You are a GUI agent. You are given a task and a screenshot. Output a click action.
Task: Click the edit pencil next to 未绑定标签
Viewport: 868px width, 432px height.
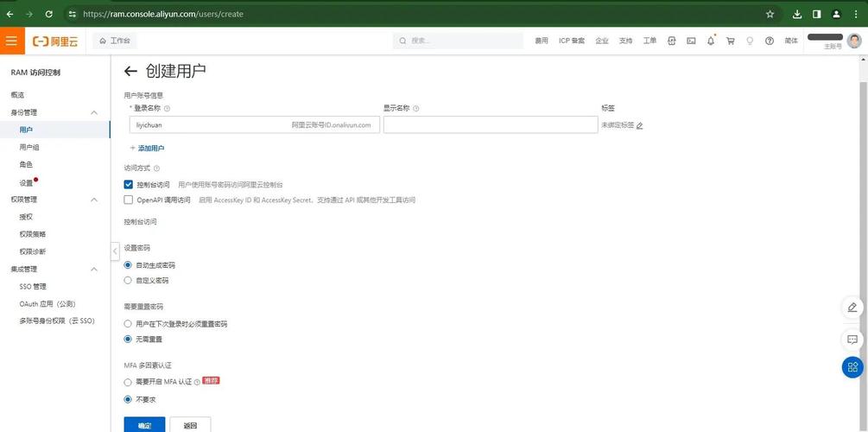tap(639, 126)
